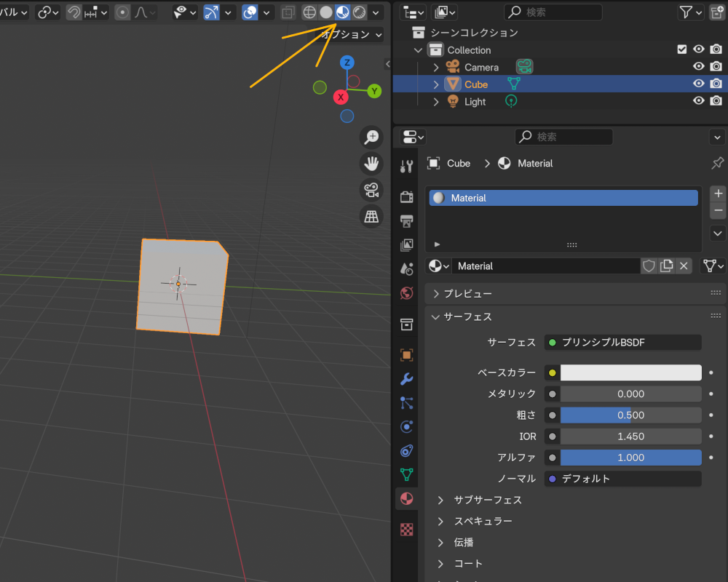
Task: Open the Texture properties checkered icon
Action: [407, 529]
